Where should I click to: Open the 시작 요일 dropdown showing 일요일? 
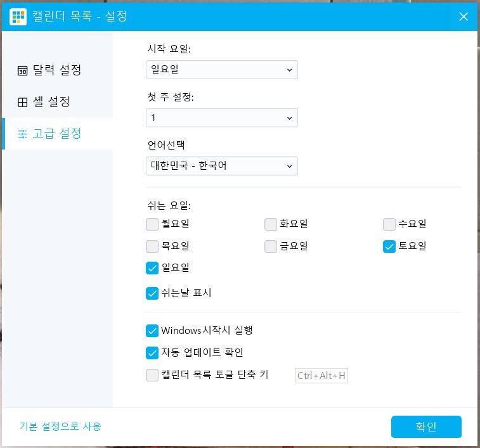[222, 70]
